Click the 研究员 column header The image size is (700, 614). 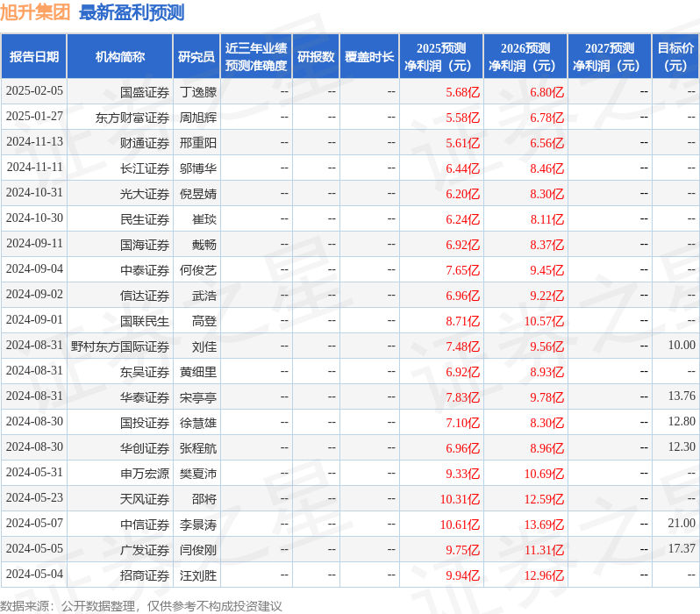196,57
